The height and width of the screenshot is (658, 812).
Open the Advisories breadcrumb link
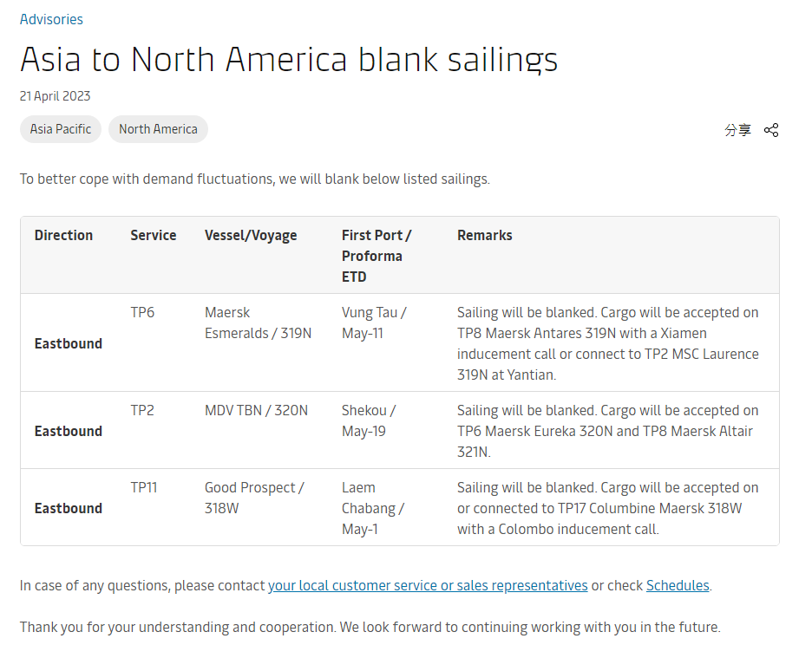(x=51, y=19)
